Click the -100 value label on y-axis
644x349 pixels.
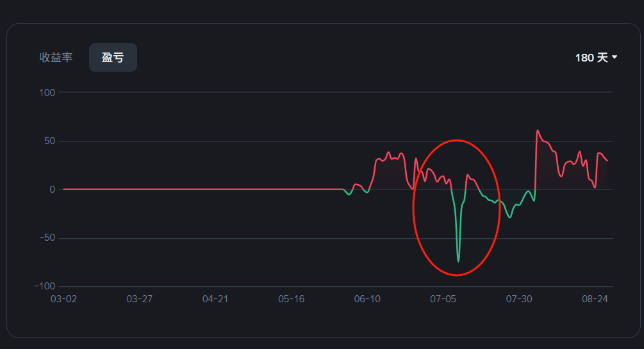click(x=45, y=286)
